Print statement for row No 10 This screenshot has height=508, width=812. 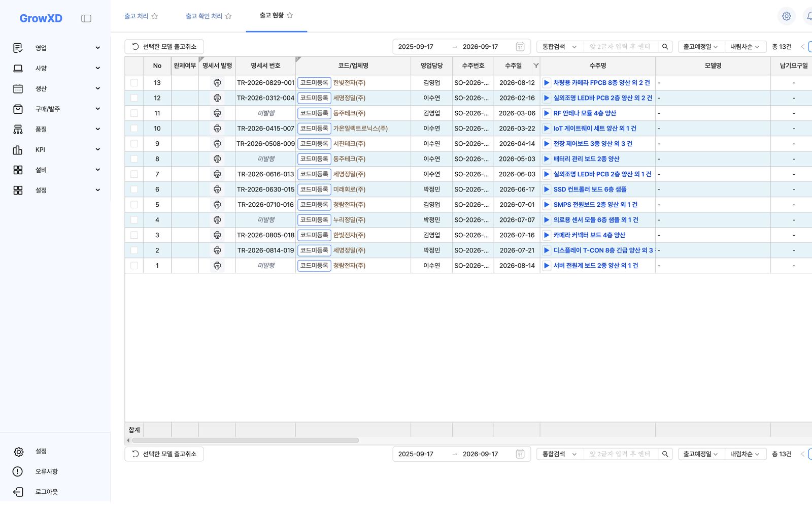coord(217,129)
